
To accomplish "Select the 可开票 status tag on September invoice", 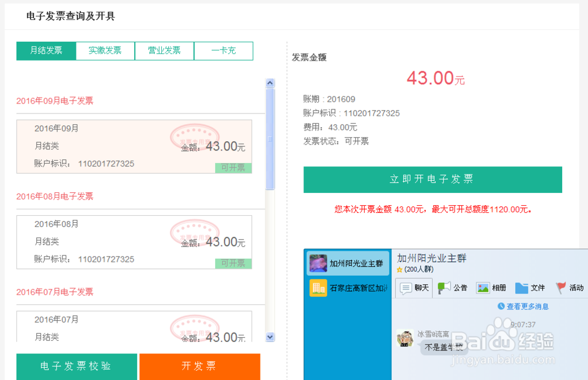I will tap(233, 168).
